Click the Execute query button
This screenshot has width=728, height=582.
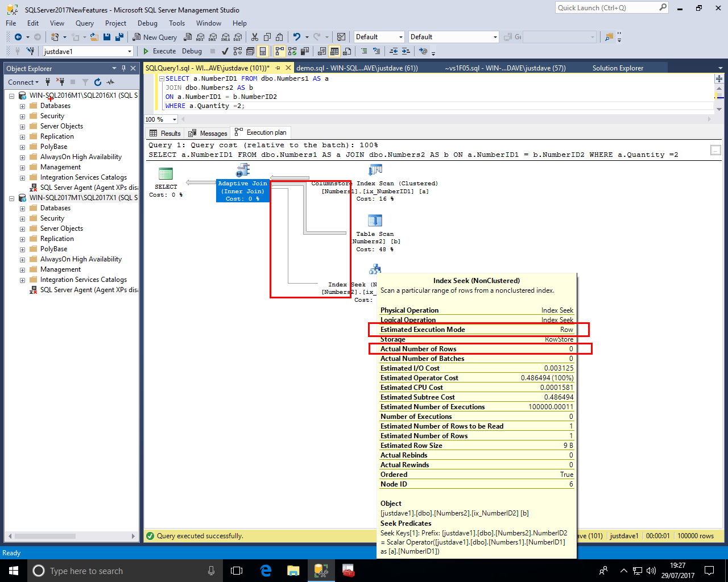point(159,51)
